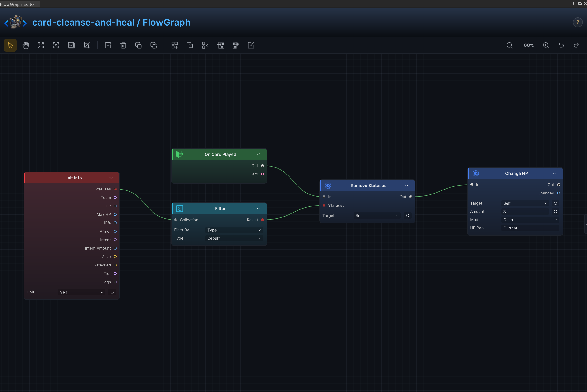The image size is (587, 392).
Task: Click the zoom out magnifier
Action: [x=510, y=45]
